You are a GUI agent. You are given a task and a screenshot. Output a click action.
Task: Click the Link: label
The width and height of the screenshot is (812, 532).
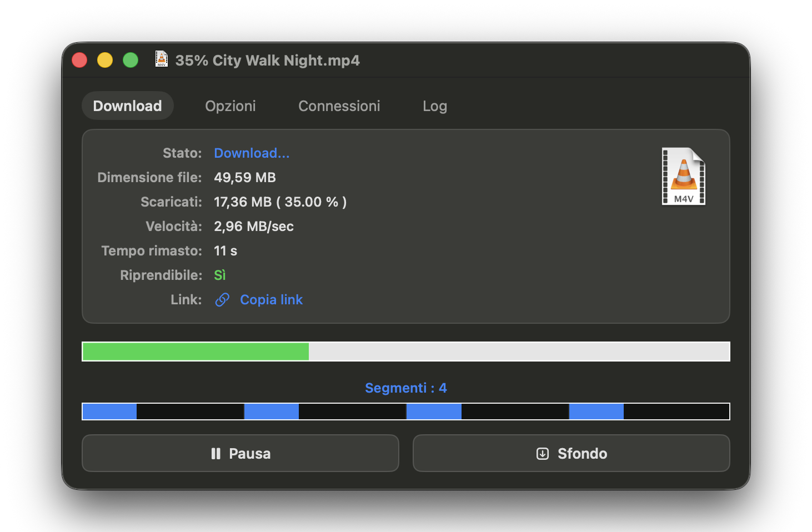186,300
